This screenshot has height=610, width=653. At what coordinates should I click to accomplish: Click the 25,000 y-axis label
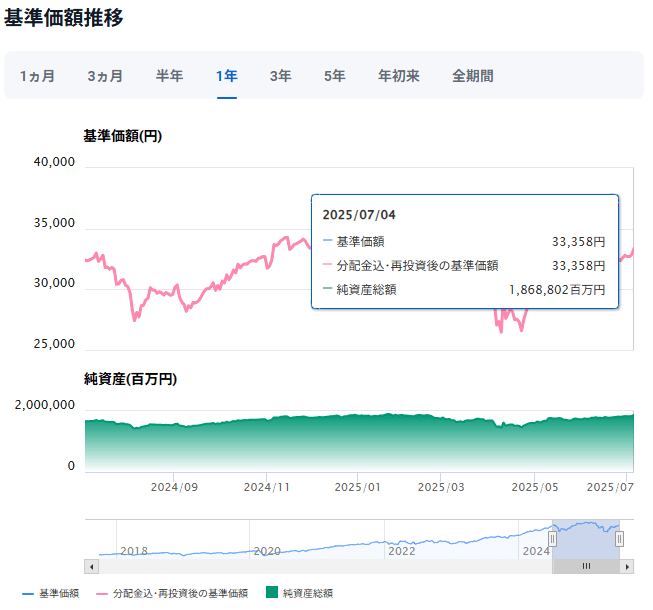pyautogui.click(x=54, y=344)
